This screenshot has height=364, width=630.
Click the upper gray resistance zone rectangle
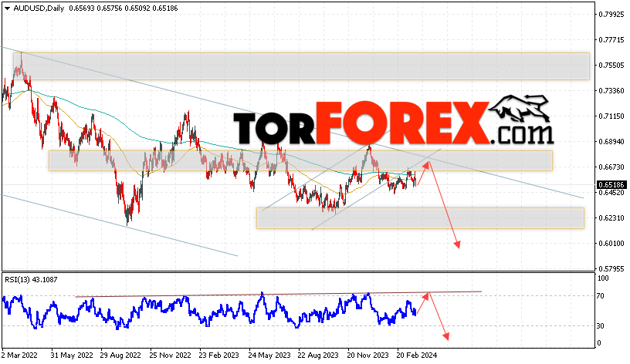pos(301,66)
